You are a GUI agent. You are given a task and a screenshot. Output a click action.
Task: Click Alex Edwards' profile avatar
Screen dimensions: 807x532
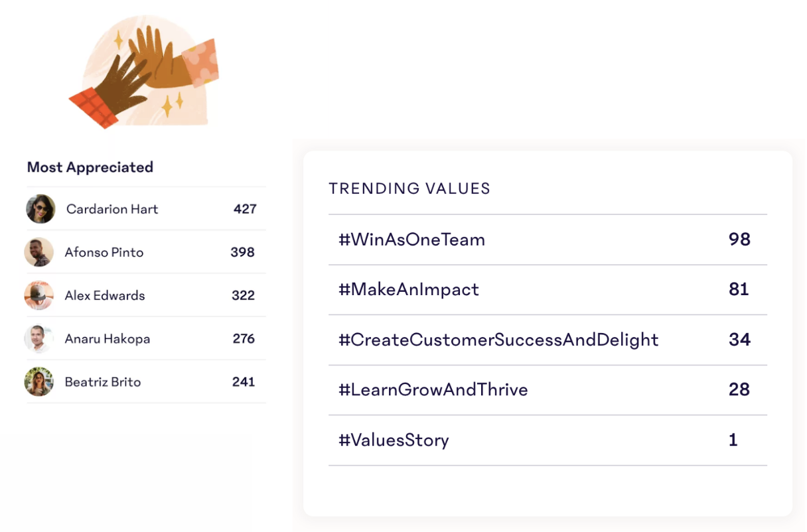tap(39, 295)
